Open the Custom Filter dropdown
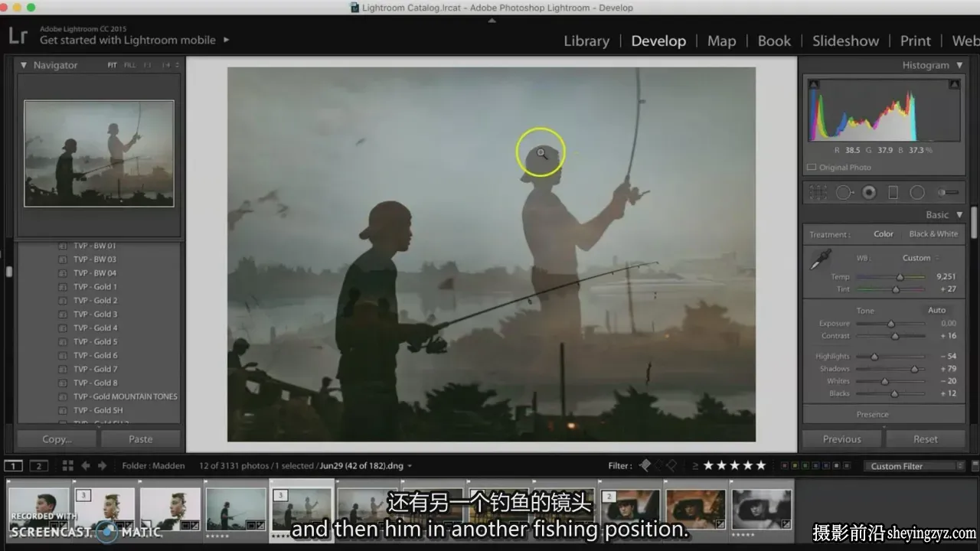 coord(915,466)
